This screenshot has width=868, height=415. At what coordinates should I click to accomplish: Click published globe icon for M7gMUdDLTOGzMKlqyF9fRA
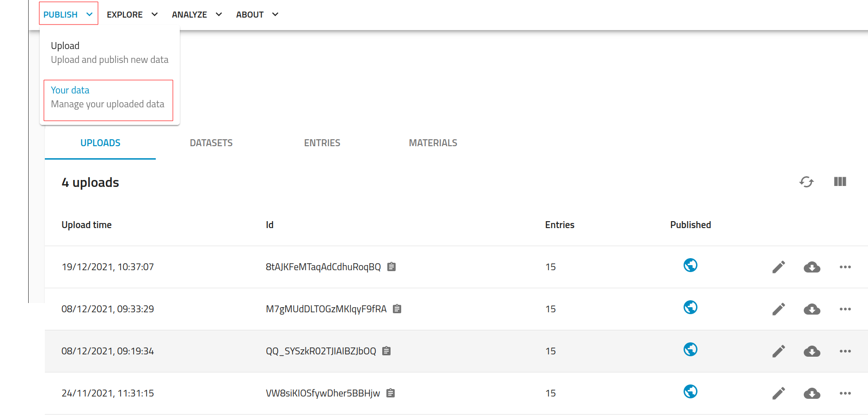coord(690,307)
